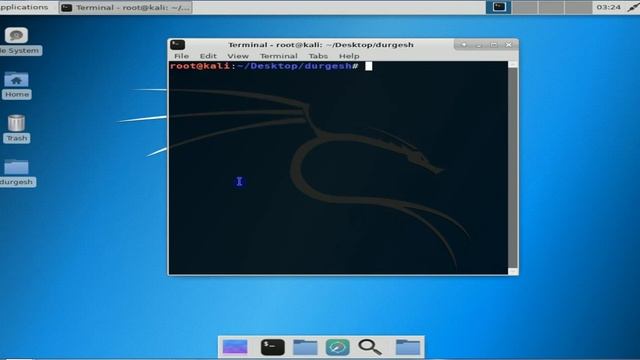Switch to the third workspace

coord(551,7)
